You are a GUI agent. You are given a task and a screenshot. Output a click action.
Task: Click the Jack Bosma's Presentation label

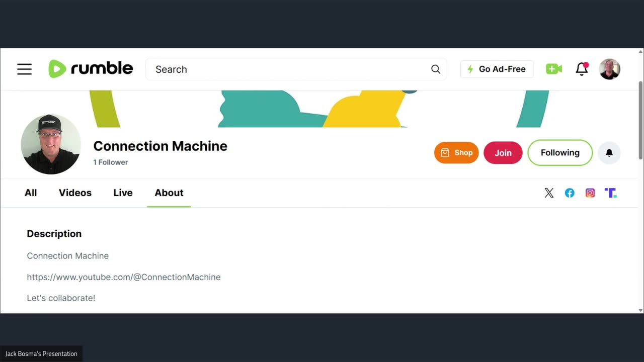(x=41, y=354)
